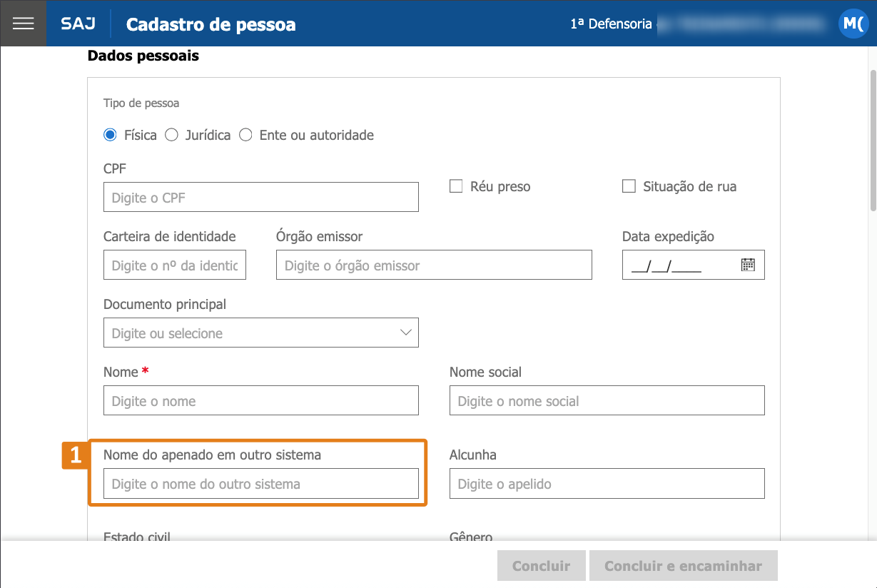The image size is (877, 588).
Task: Select the Jurídica person type
Action: 171,135
